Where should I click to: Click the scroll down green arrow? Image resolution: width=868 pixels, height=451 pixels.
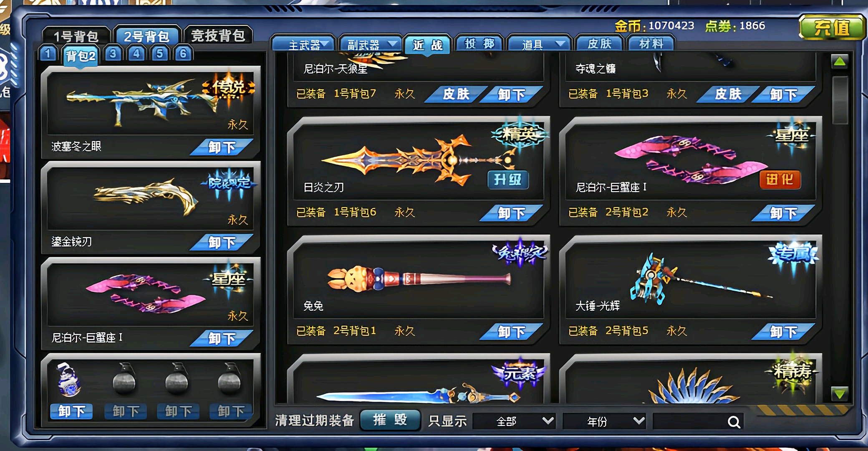click(839, 393)
